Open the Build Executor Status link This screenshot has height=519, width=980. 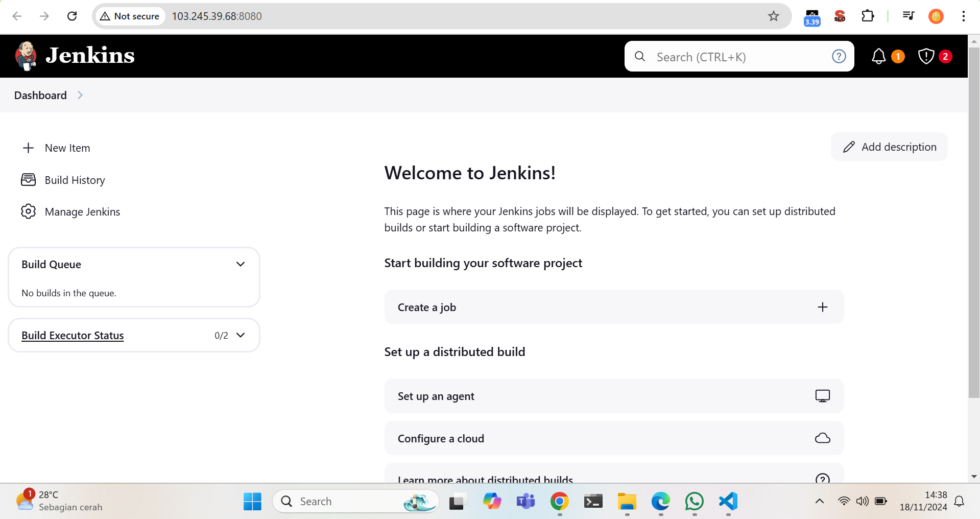tap(73, 335)
